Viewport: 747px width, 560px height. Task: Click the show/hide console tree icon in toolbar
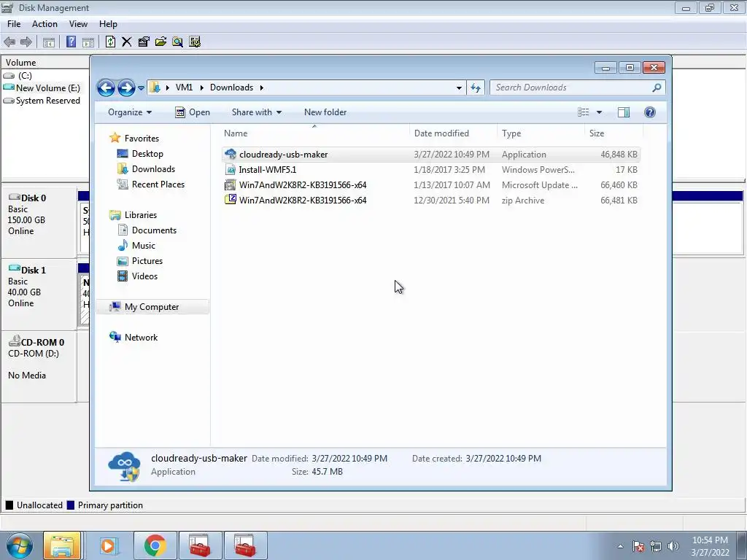(x=49, y=42)
